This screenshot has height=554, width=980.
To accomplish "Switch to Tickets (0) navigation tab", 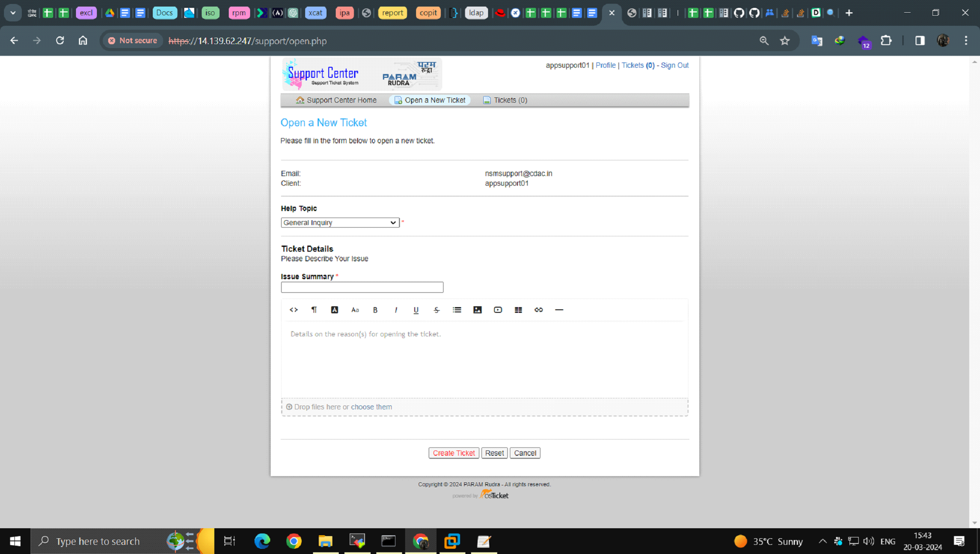I will click(505, 100).
